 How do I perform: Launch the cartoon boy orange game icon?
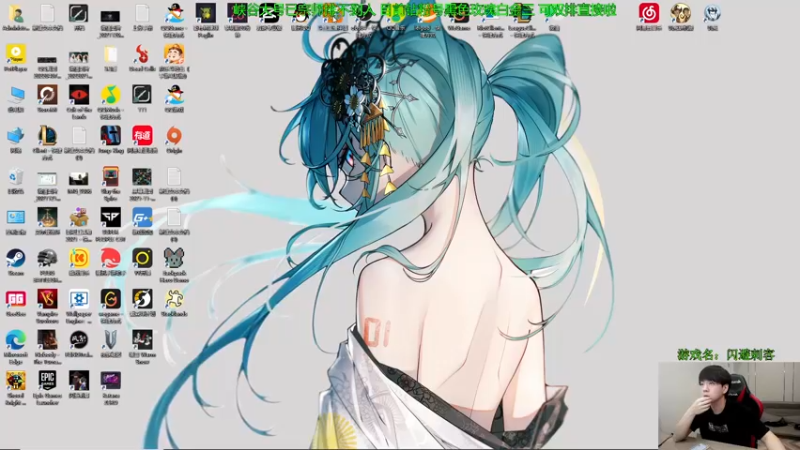174,54
